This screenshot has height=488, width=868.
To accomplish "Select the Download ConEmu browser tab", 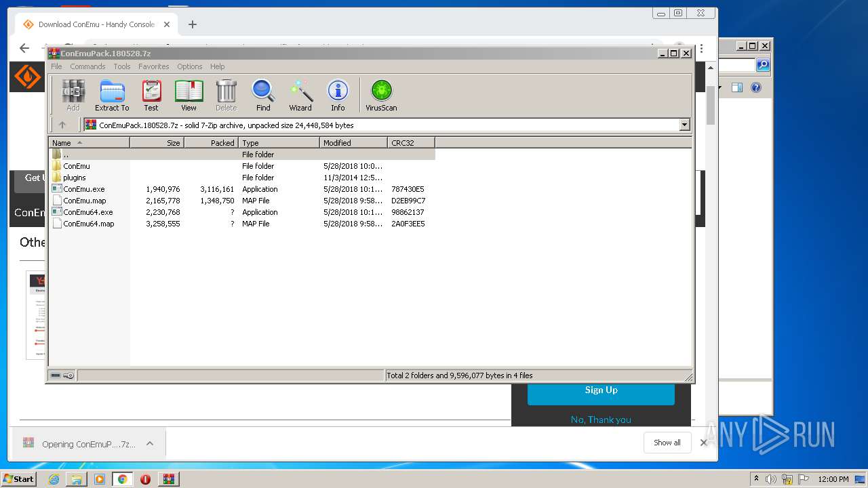I will (96, 24).
